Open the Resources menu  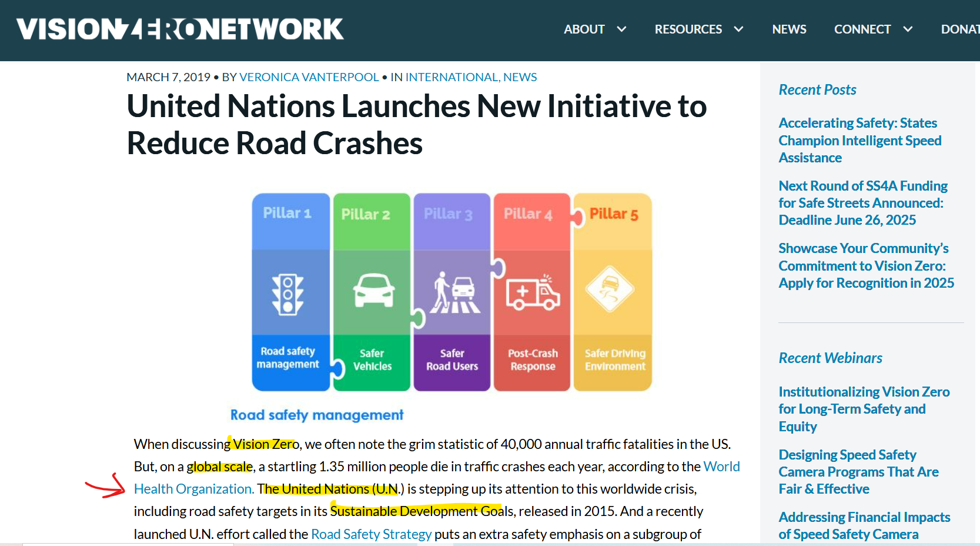pyautogui.click(x=688, y=29)
